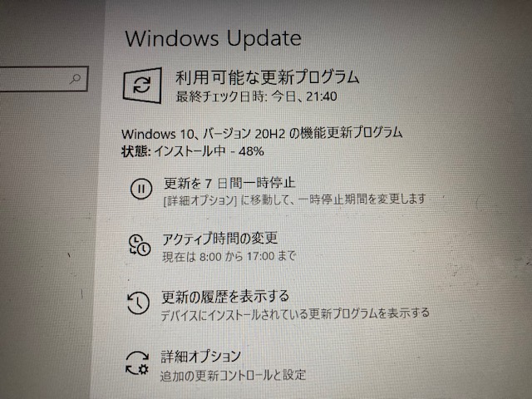This screenshot has height=399, width=532.
Task: Click the pause icon for 7-day update pause
Action: (x=141, y=189)
